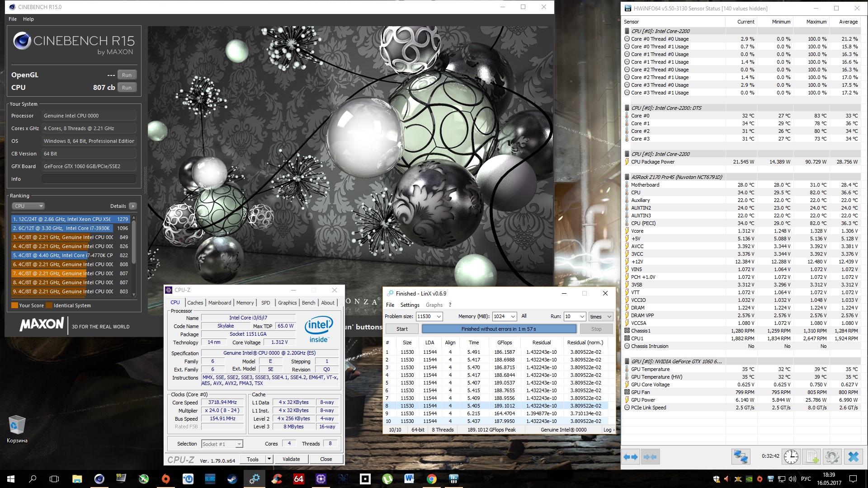Expand ranking Details arrow in Cinebench

click(133, 206)
